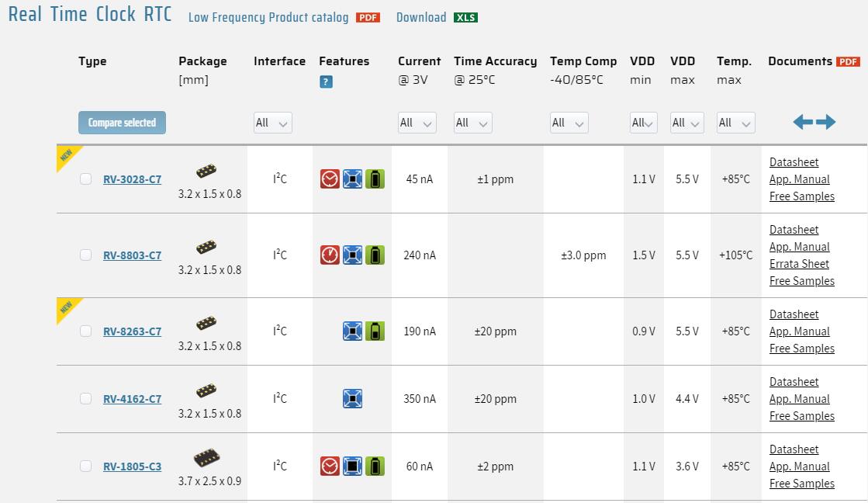Screen dimensions: 868x503
Task: Click the red clock feature icon for RV-3028-C7
Action: [330, 179]
